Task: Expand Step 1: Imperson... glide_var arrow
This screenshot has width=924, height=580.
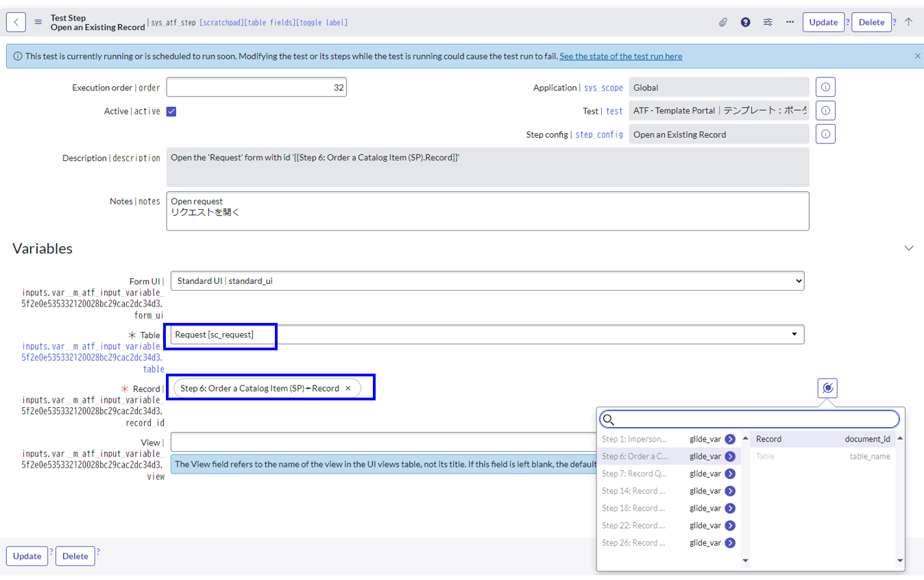Action: 730,439
